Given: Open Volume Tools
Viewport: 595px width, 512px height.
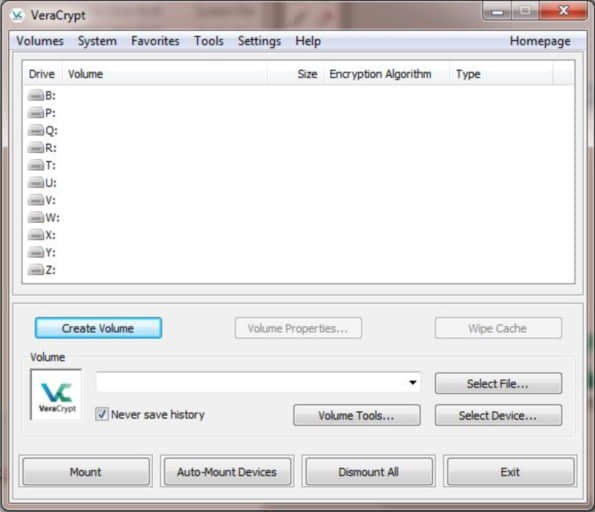Looking at the screenshot, I should (x=357, y=415).
